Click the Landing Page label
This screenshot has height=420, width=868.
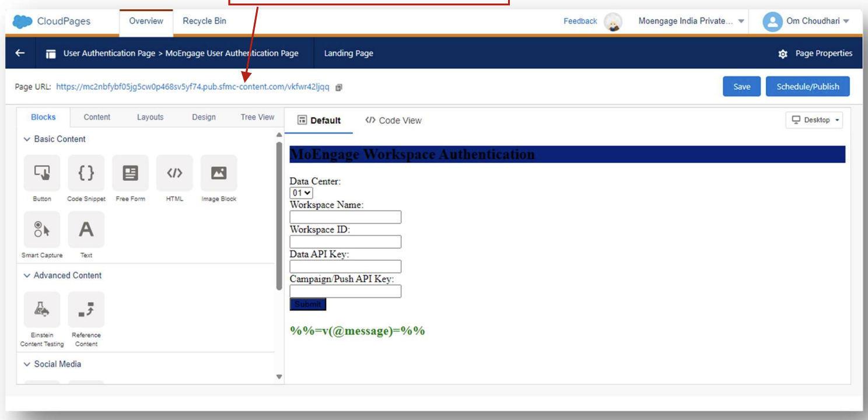(x=348, y=53)
